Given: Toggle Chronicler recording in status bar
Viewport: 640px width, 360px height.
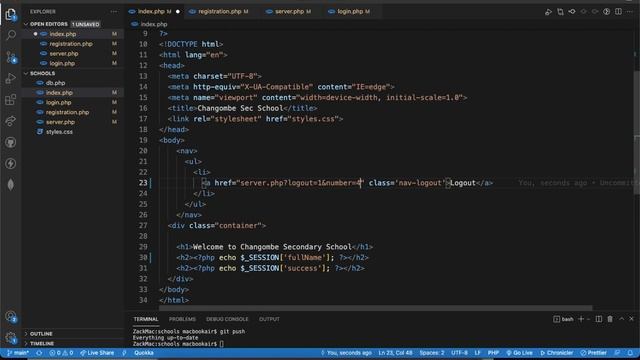Looking at the screenshot, I should click(x=556, y=353).
